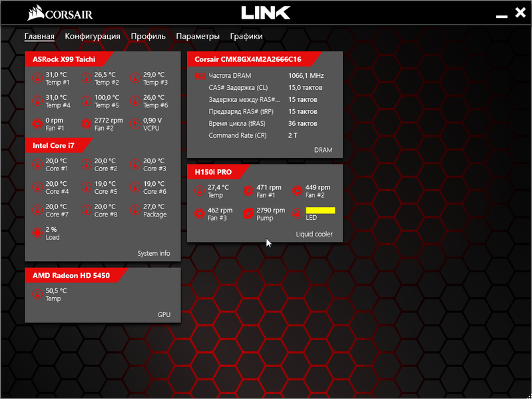Select the DRAM frequency memory module icon
The height and width of the screenshot is (399, 532).
tap(200, 76)
